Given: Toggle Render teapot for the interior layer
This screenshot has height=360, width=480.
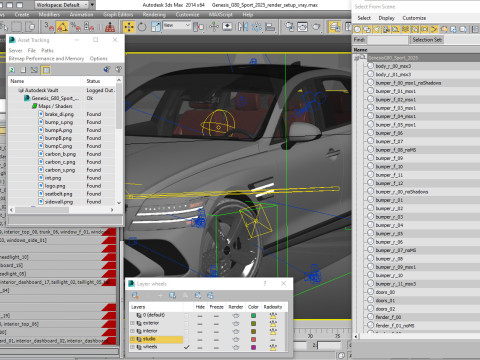Looking at the screenshot, I should click(236, 331).
